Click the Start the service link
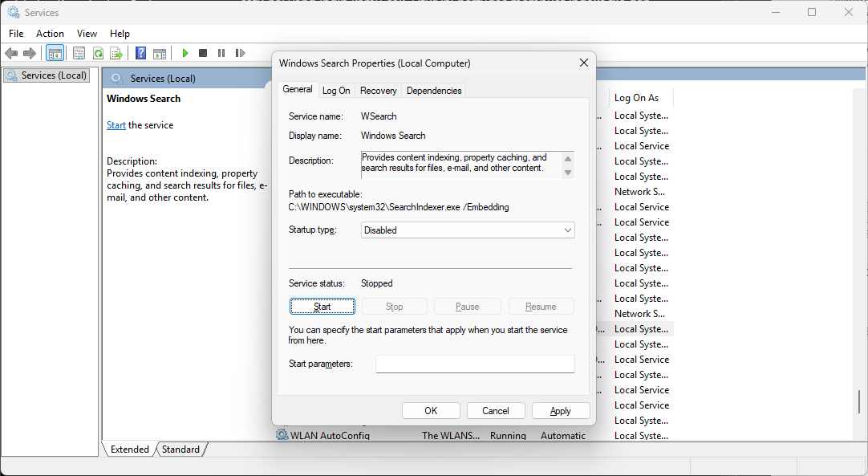The image size is (868, 476). pyautogui.click(x=116, y=125)
